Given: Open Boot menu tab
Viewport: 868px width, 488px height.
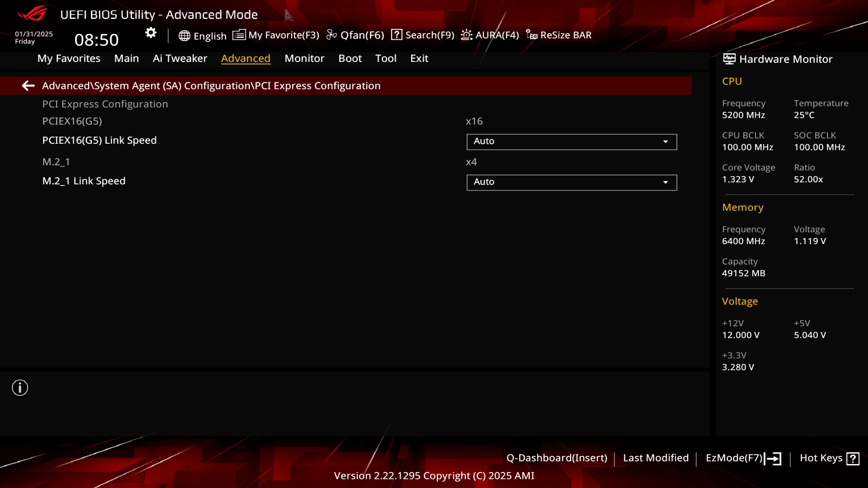Looking at the screenshot, I should point(349,58).
